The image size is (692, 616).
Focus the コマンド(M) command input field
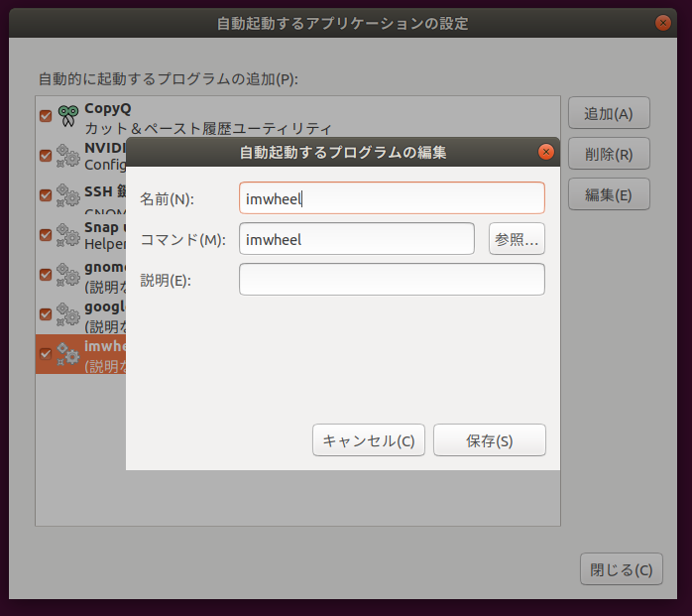(357, 239)
